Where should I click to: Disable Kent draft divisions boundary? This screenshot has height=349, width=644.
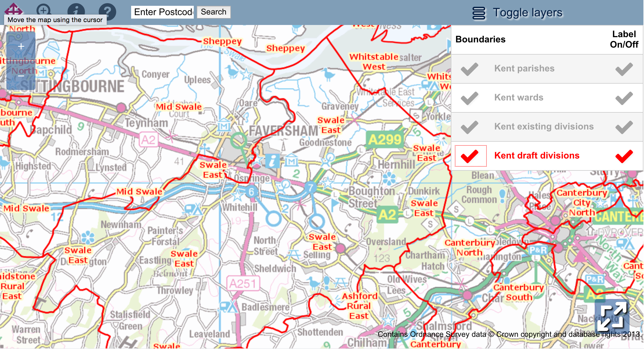[x=470, y=156]
